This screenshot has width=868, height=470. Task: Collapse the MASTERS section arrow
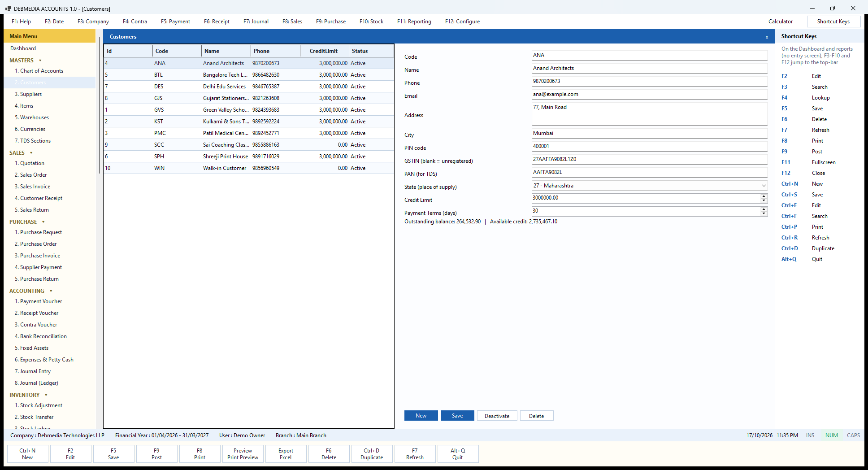[40, 61]
